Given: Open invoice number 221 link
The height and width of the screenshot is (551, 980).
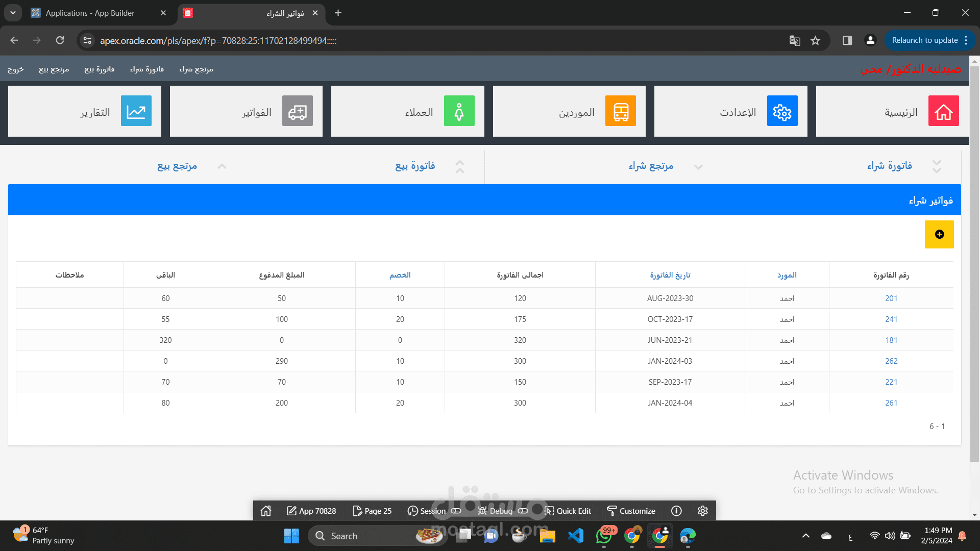Looking at the screenshot, I should 891,382.
